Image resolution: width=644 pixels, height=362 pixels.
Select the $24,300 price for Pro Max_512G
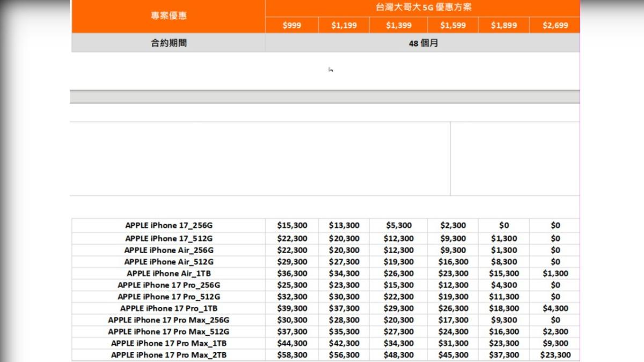pos(453,331)
